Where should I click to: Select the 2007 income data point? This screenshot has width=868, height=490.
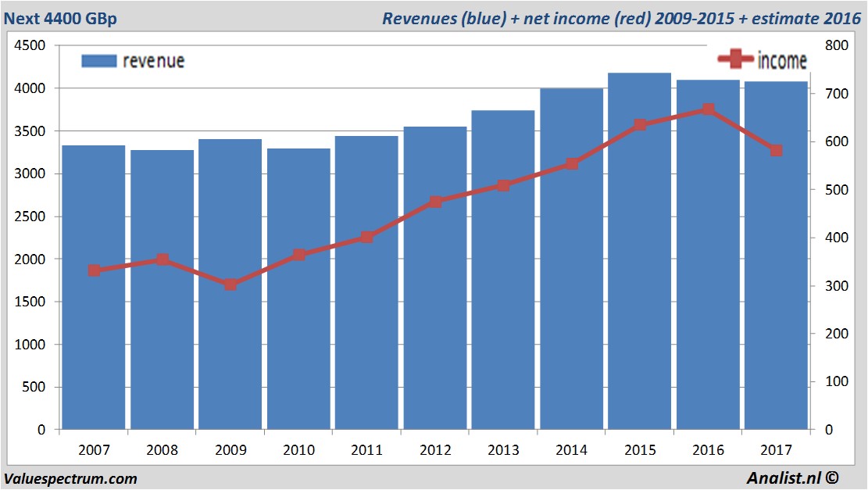(x=94, y=270)
